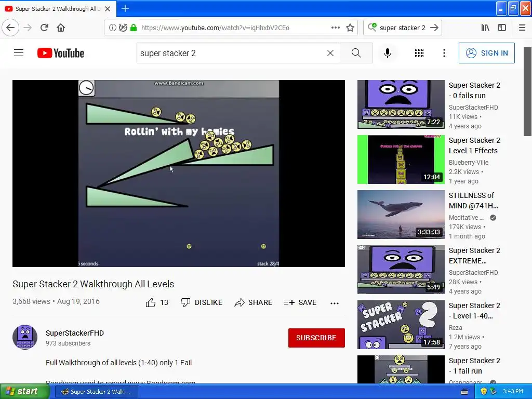Viewport: 532px width, 399px height.
Task: Click the security shield tray icon
Action: [484, 391]
